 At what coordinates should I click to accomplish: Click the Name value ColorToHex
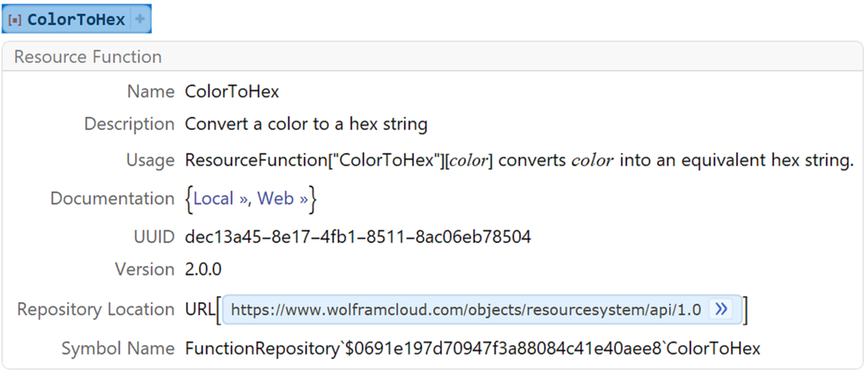tap(232, 91)
